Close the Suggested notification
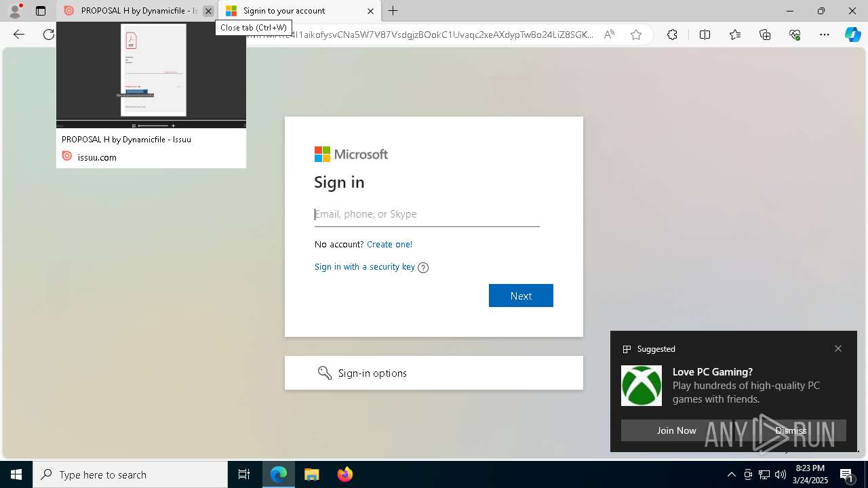 tap(838, 348)
